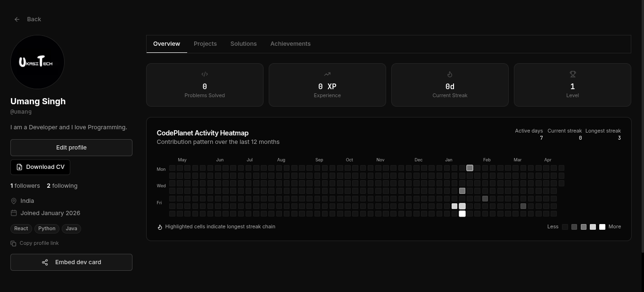Click the trending arrow icon on Experience card

(x=327, y=74)
